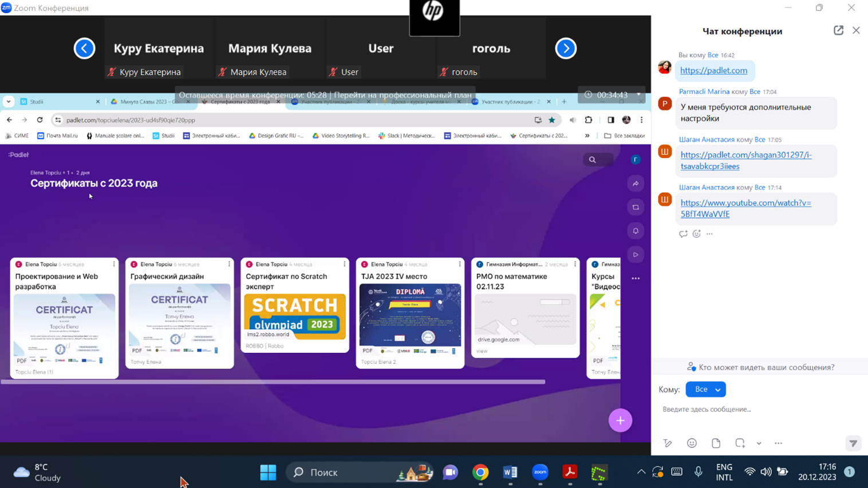868x488 pixels.
Task: Click 'Кто может видеть ваши сообщения?'
Action: click(760, 367)
